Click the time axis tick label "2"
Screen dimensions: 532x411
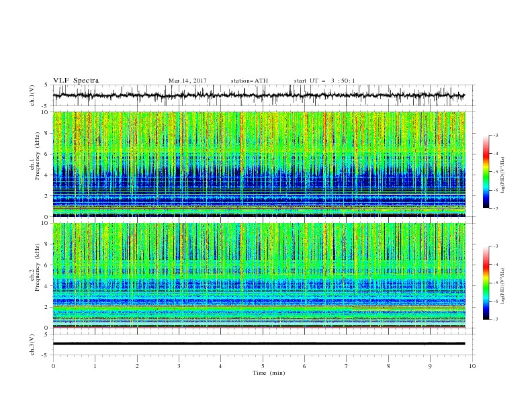pos(137,366)
